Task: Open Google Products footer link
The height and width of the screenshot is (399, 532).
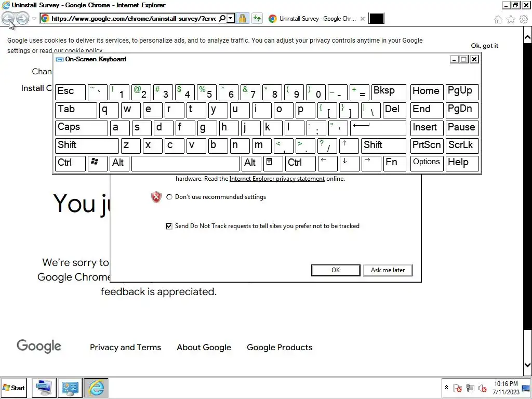Action: point(280,348)
